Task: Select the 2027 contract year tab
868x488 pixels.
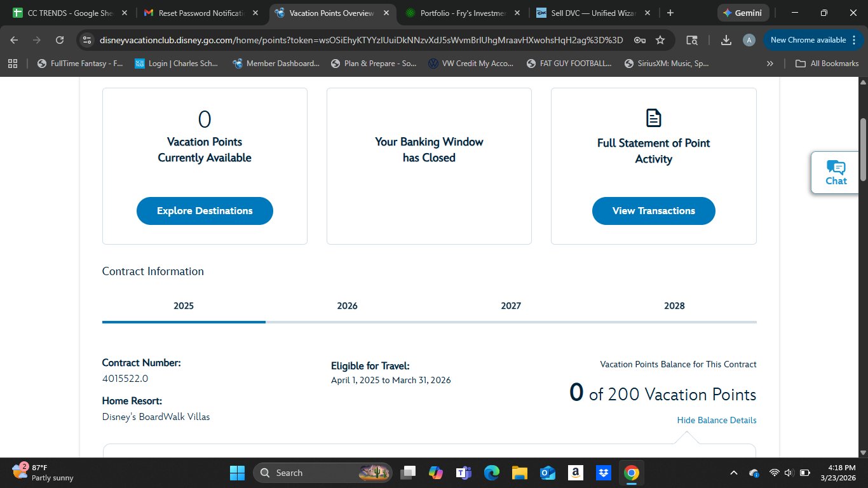Action: [510, 306]
